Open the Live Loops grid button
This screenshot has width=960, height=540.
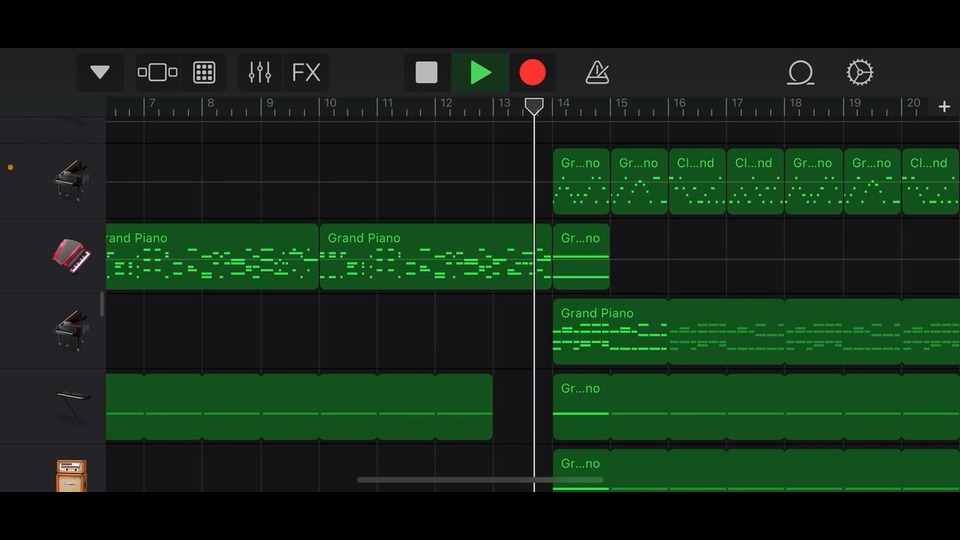point(204,72)
